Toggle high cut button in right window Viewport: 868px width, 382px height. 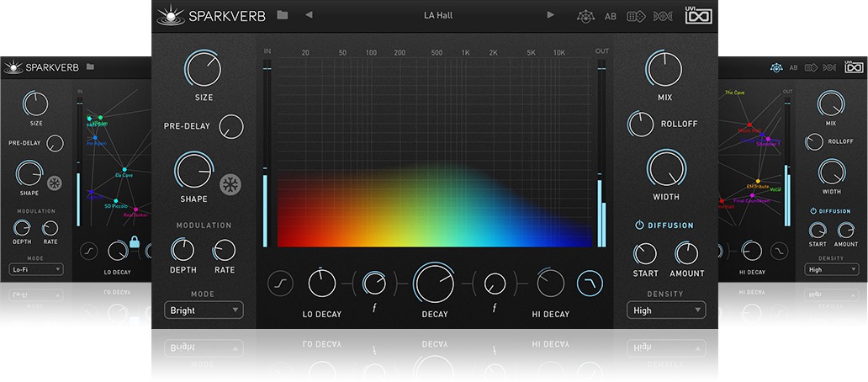[779, 251]
